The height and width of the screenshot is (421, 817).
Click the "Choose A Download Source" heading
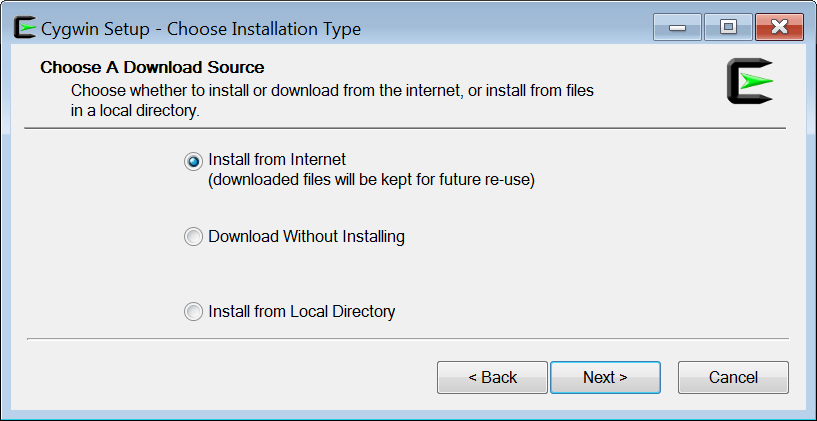click(x=152, y=67)
